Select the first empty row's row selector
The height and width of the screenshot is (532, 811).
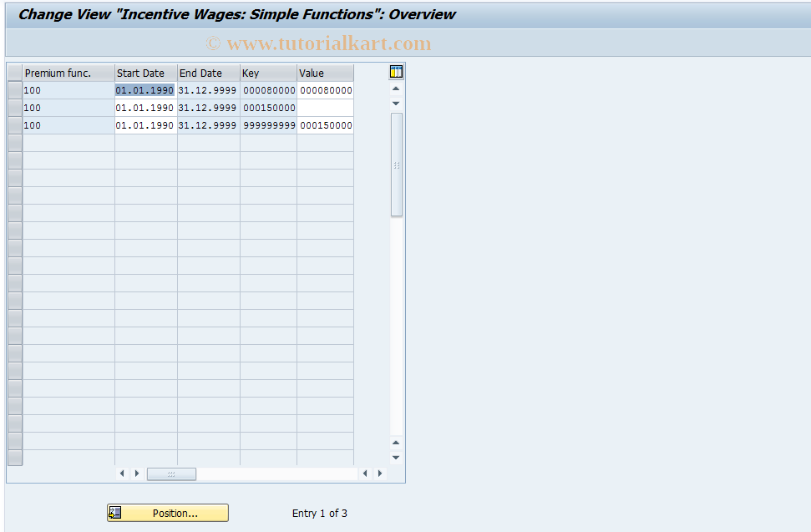coord(15,143)
